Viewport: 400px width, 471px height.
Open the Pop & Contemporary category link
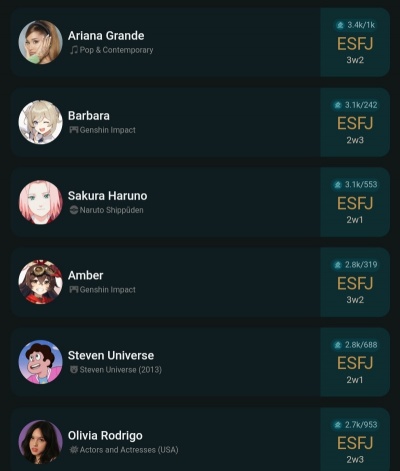(116, 50)
